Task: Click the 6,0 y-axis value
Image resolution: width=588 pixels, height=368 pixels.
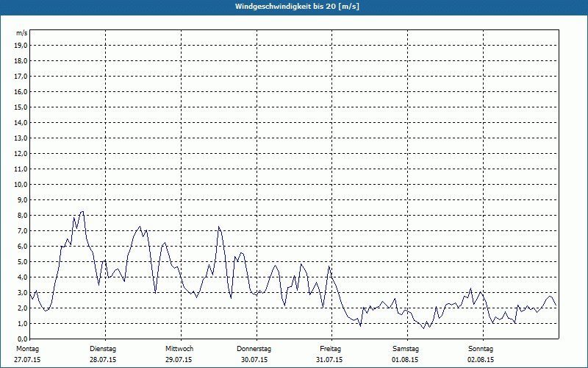Action: 22,246
